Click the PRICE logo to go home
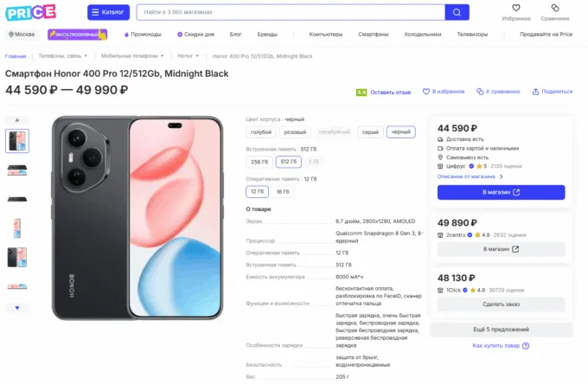Viewport: 588px width, 384px height. coord(30,12)
